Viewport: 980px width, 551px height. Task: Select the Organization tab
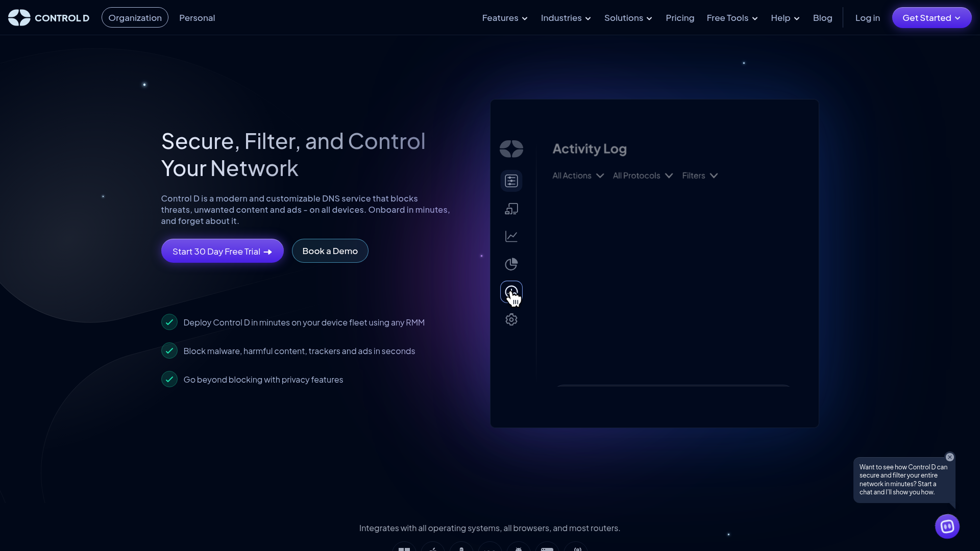click(x=135, y=17)
